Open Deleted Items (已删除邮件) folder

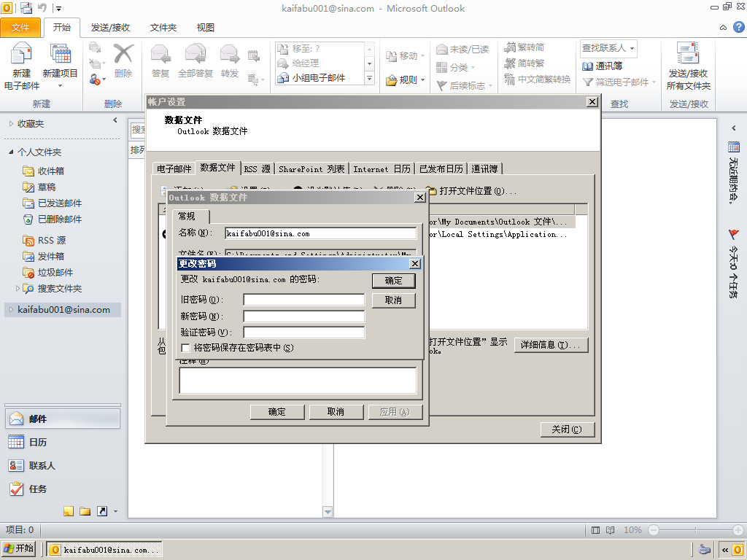tap(60, 219)
